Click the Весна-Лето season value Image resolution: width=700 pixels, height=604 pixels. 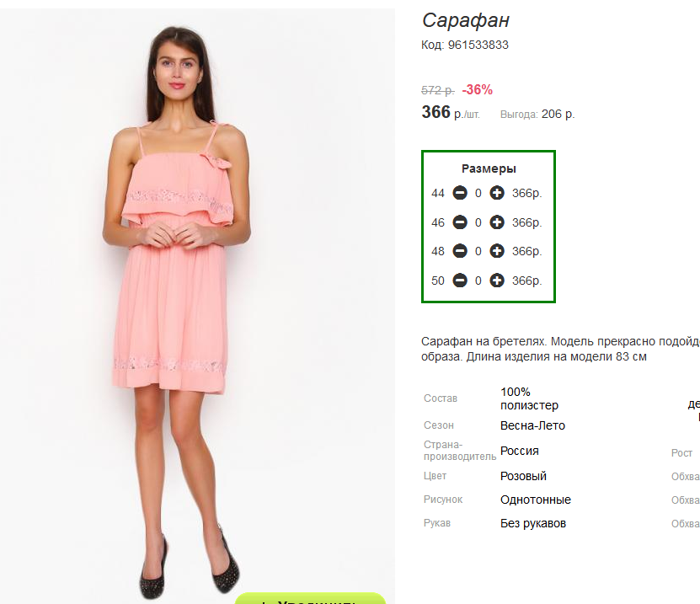(x=532, y=426)
